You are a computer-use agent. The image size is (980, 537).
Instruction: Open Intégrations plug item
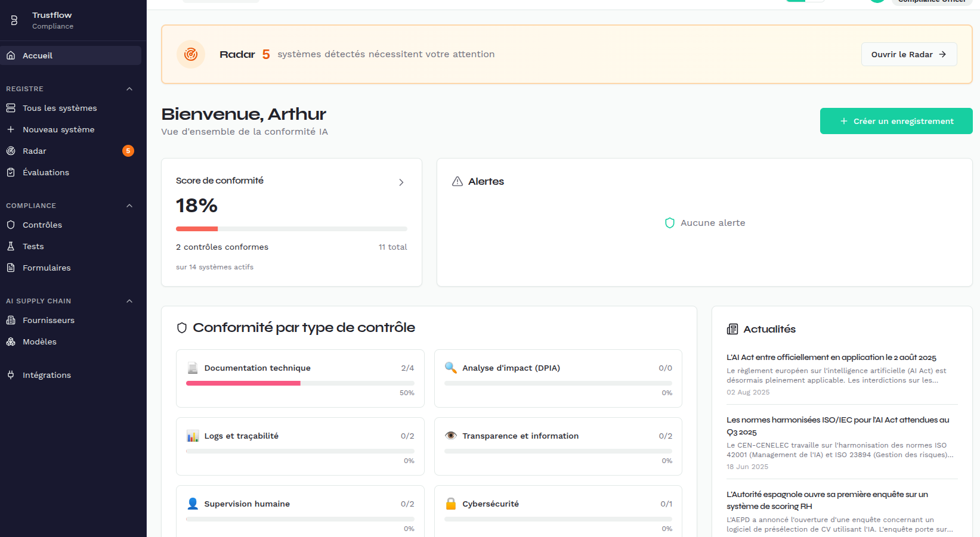point(47,375)
